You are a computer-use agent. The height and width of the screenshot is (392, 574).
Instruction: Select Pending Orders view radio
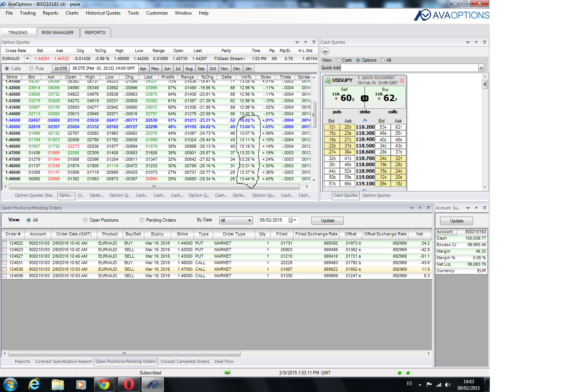click(x=142, y=220)
